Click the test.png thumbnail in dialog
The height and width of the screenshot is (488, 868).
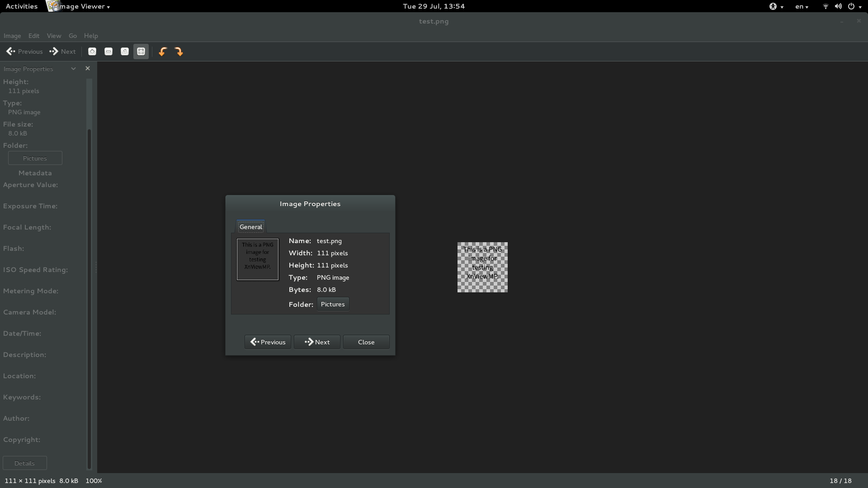pyautogui.click(x=258, y=259)
